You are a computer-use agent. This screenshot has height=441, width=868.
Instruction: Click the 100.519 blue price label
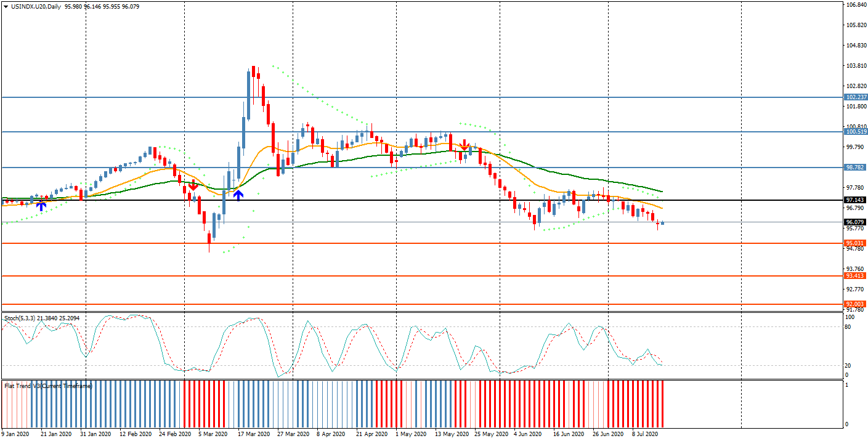tap(856, 132)
